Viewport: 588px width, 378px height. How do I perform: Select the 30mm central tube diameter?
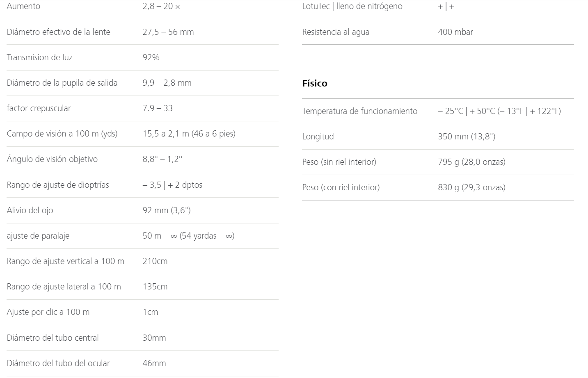coord(154,338)
